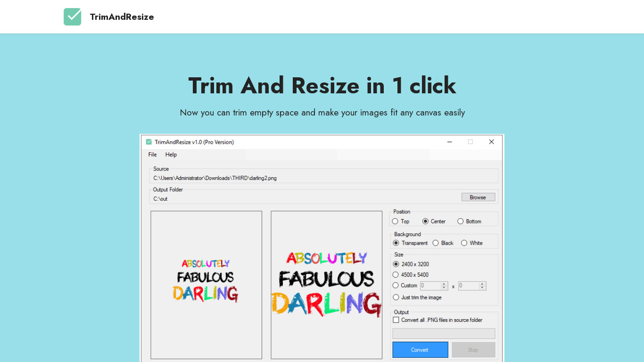The width and height of the screenshot is (644, 362).
Task: Click the conversion progress bar
Action: (444, 333)
